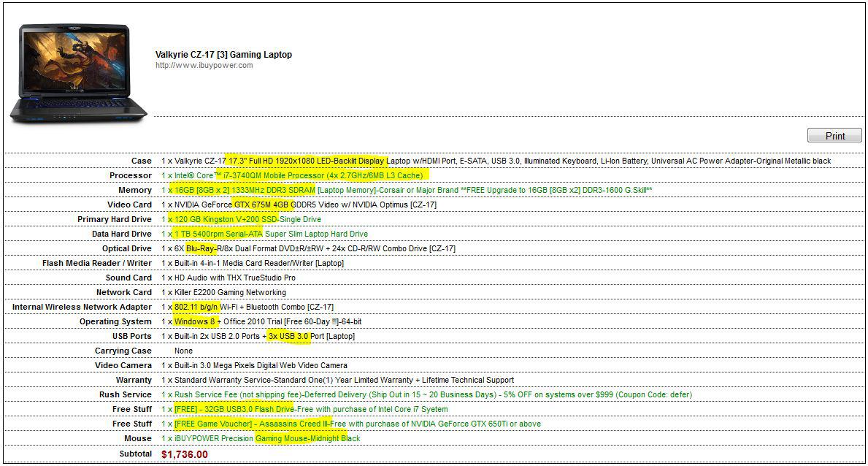Click the USB Ports label
Viewport: 868px width, 466px height.
(x=131, y=336)
